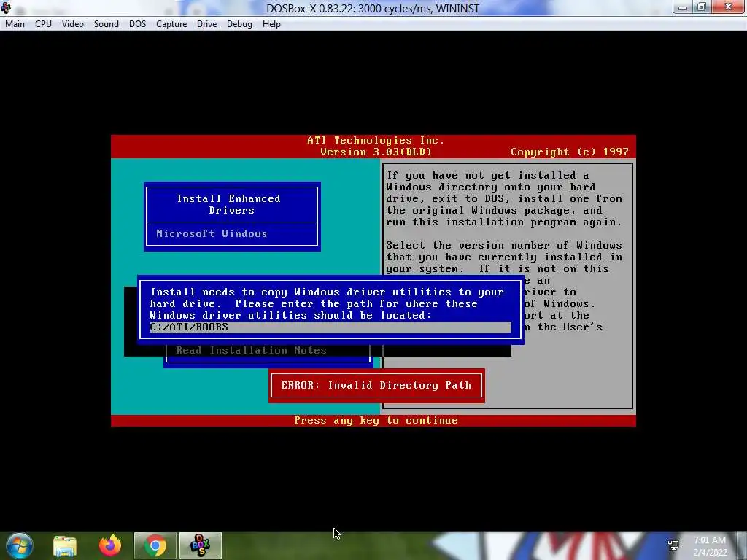Viewport: 747px width, 560px height.
Task: Open the Sound menu
Action: pyautogui.click(x=106, y=24)
